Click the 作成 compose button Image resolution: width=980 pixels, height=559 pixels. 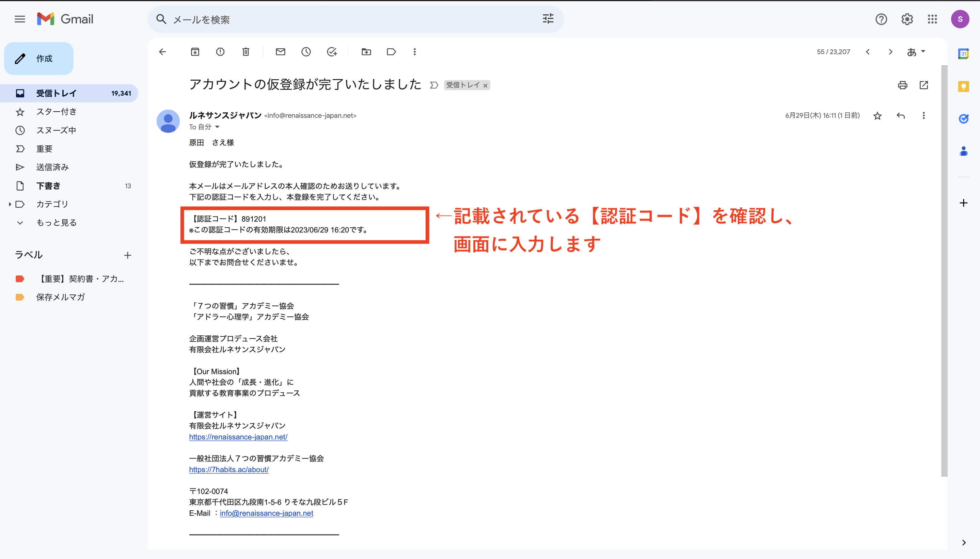[x=39, y=59]
